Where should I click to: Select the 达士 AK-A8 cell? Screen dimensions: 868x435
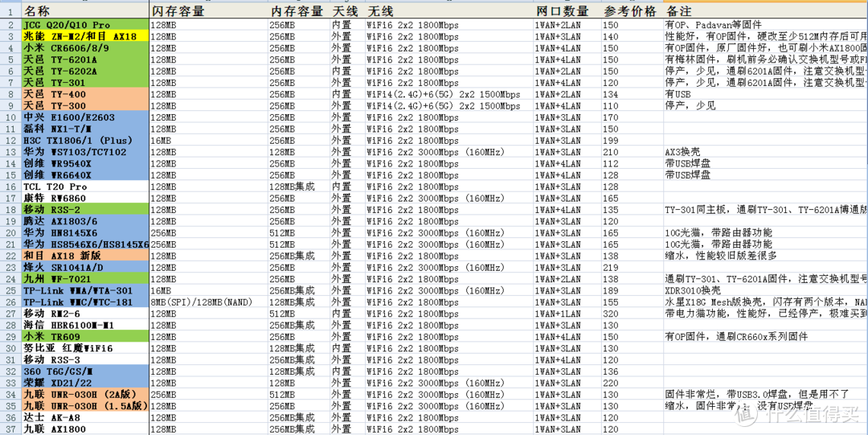pyautogui.click(x=85, y=418)
